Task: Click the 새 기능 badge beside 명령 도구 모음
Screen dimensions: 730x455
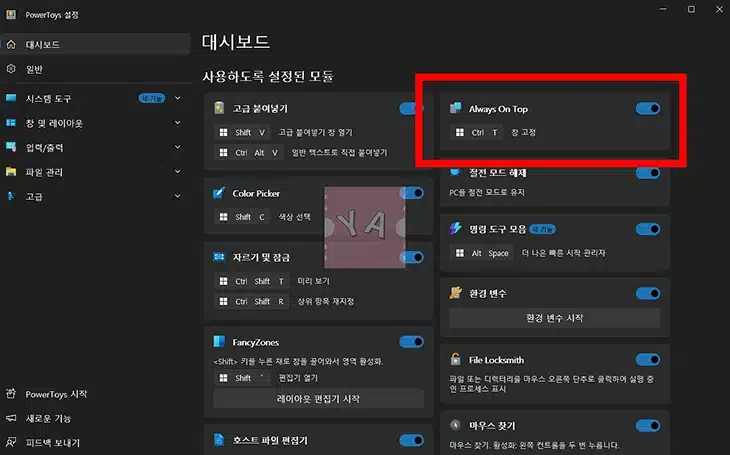Action: click(x=542, y=229)
